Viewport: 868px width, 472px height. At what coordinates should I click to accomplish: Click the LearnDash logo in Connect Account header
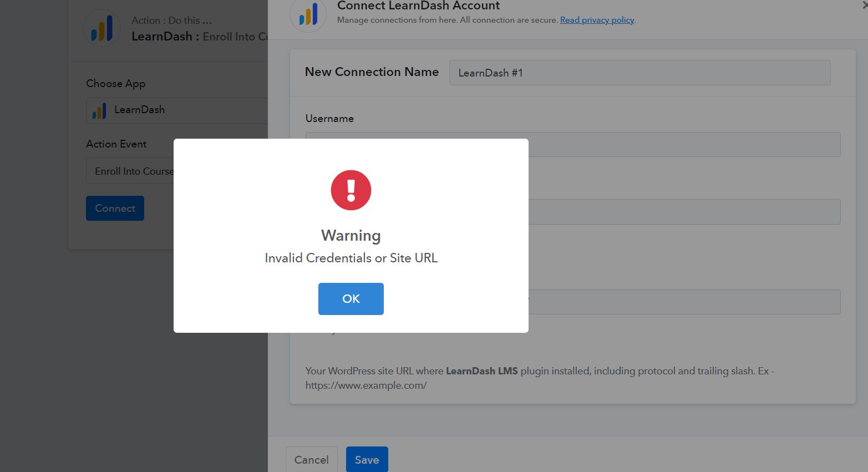(x=308, y=14)
